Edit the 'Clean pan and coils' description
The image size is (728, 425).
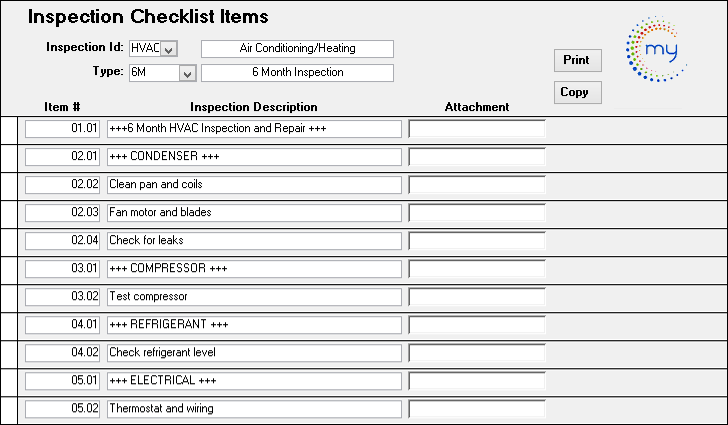pos(254,185)
